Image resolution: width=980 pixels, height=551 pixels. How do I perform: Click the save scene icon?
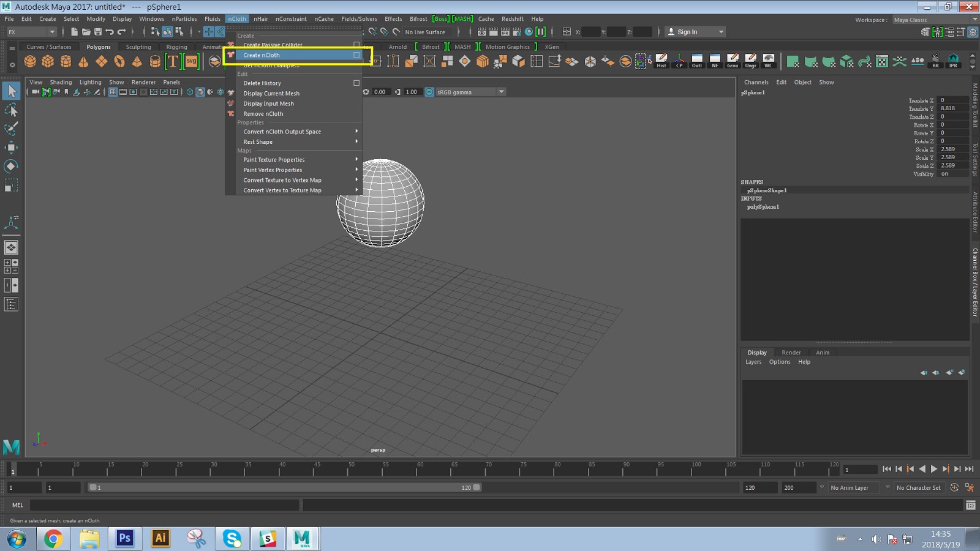click(x=98, y=32)
